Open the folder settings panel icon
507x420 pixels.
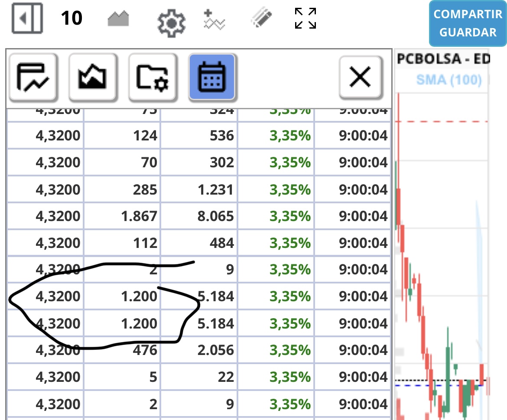coord(152,77)
